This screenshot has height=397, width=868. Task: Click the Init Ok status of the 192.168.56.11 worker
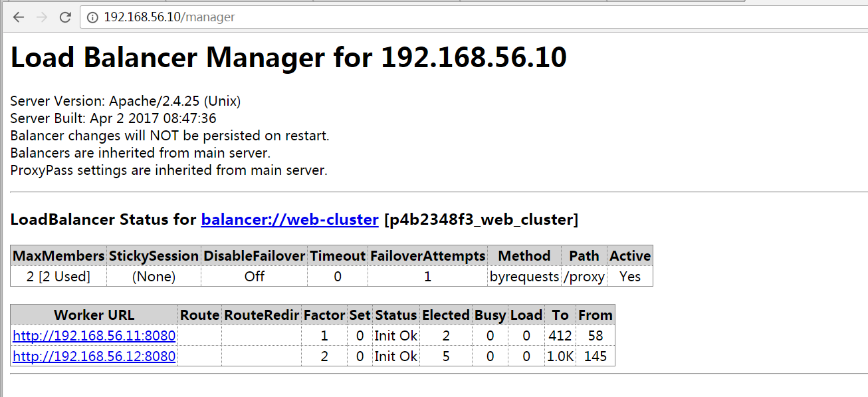395,336
